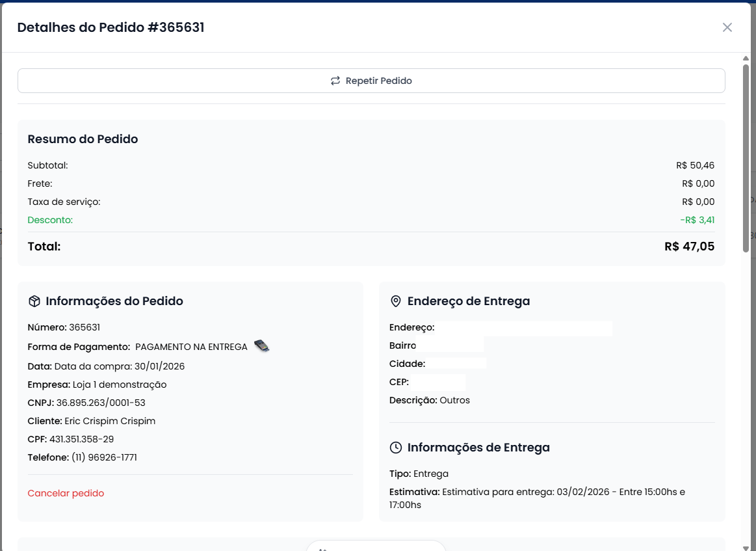Click the location pin icon by Endereço de Entrega
This screenshot has height=551, width=756.
pos(395,301)
